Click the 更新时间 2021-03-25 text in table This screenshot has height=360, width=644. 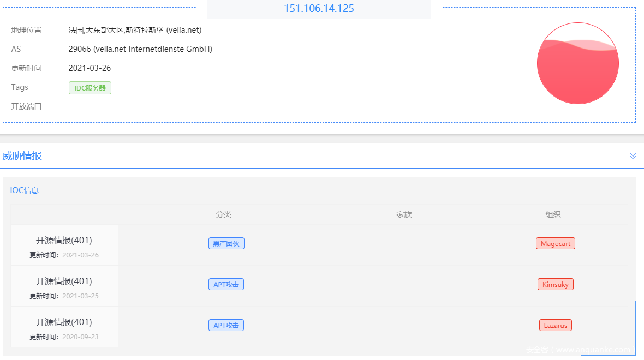64,296
